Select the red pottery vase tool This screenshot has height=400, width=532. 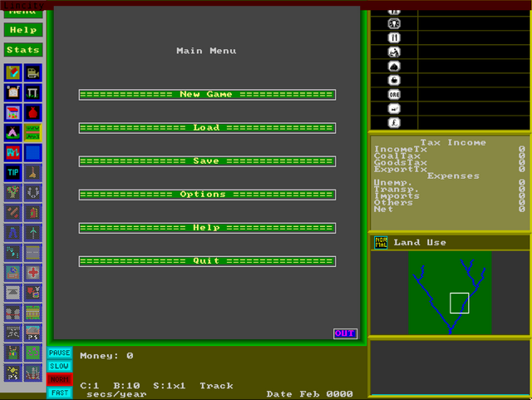tap(33, 113)
